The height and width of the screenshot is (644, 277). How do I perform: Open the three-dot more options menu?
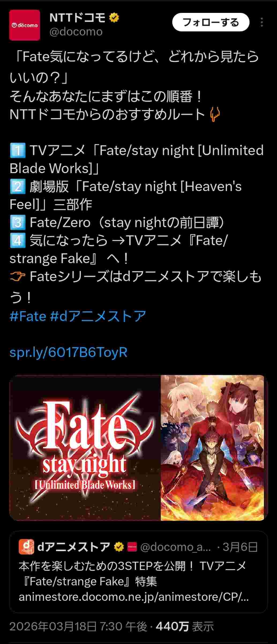click(x=262, y=22)
